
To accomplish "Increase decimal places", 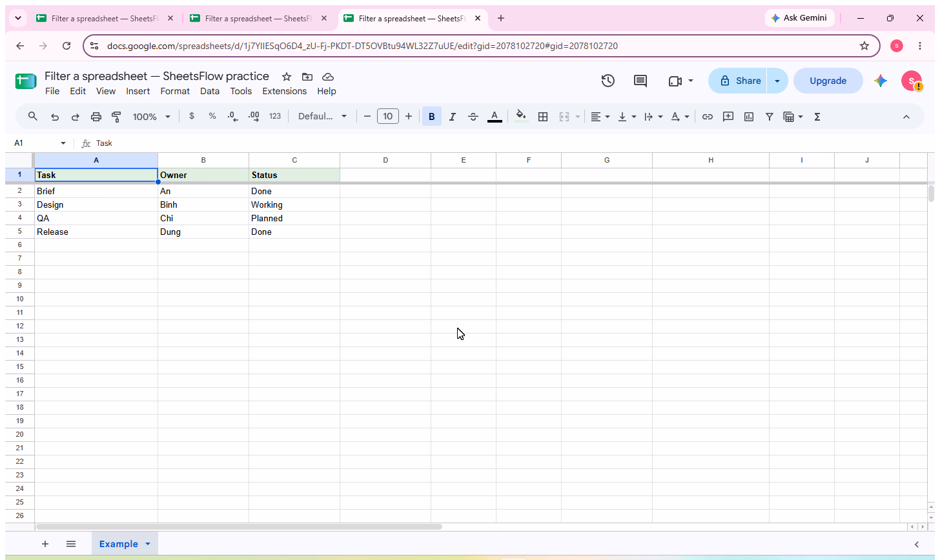I will point(254,117).
